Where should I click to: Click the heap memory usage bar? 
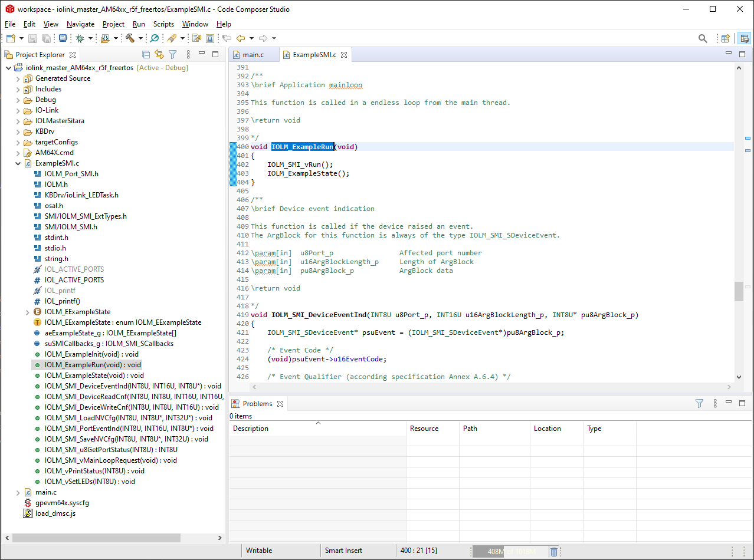(x=510, y=552)
